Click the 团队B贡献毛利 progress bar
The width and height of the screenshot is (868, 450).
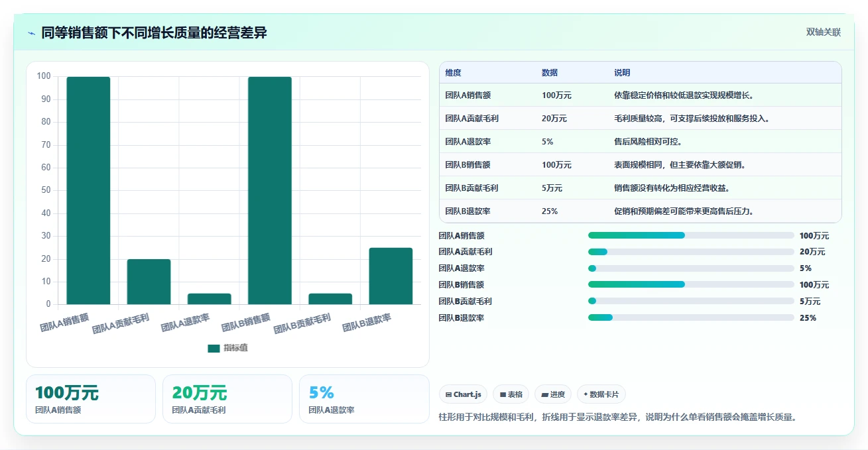tap(691, 301)
